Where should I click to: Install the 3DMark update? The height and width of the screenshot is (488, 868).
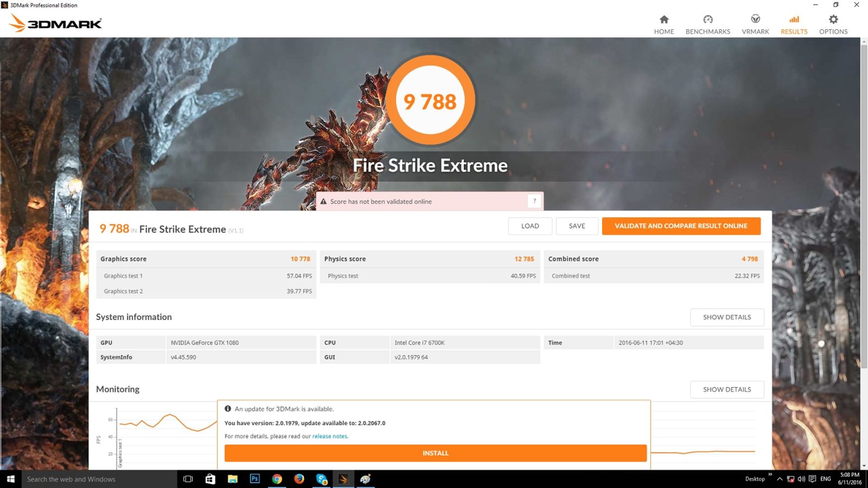(x=435, y=453)
